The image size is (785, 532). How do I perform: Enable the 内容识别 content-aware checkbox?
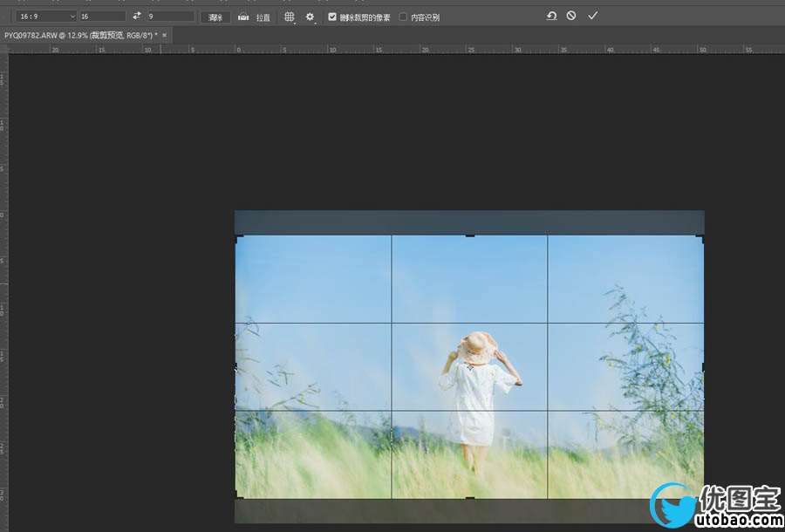pos(402,17)
